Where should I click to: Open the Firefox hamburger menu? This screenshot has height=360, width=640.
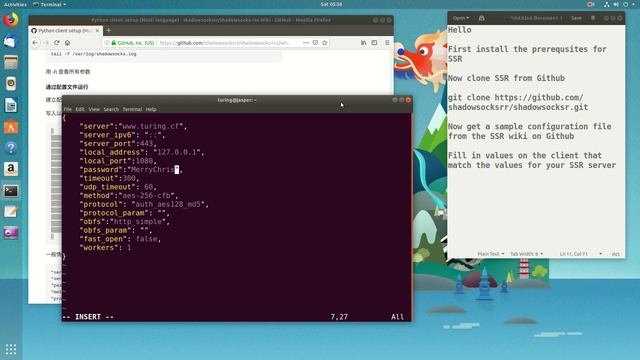387,42
